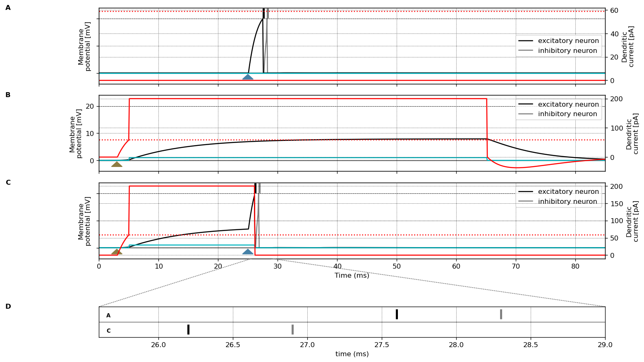
Task: Click panel C 'Dendritic current [pA]' axis label
Action: pos(632,221)
